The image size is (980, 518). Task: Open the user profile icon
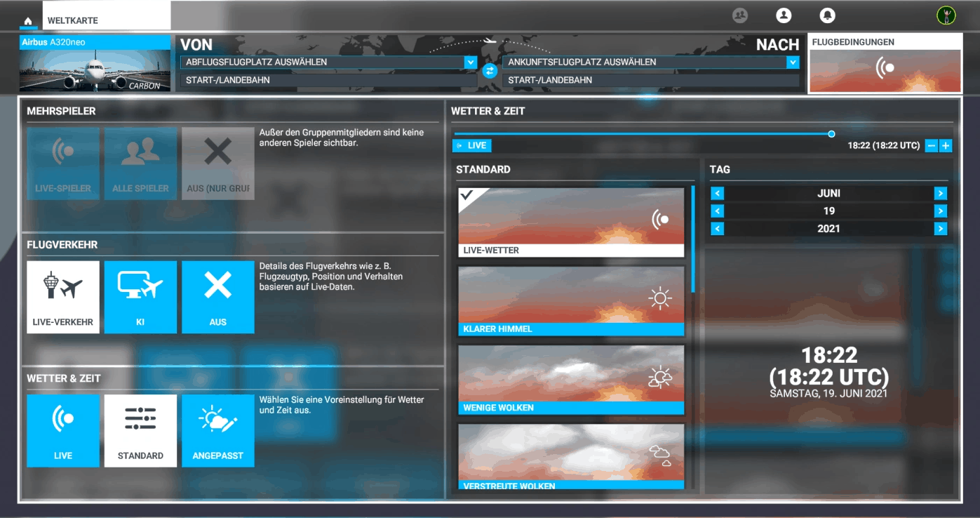(784, 15)
